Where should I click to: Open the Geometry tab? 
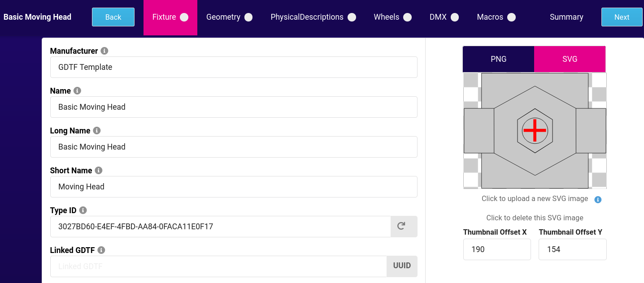[229, 17]
